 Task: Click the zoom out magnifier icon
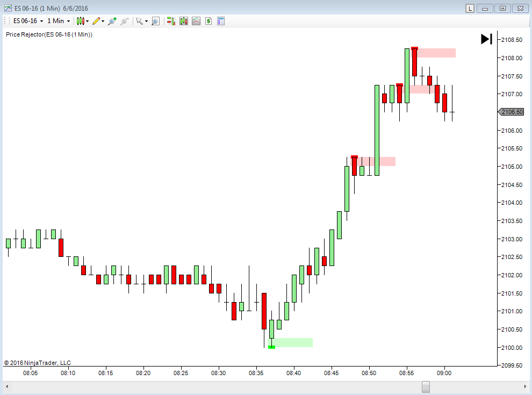[124, 21]
